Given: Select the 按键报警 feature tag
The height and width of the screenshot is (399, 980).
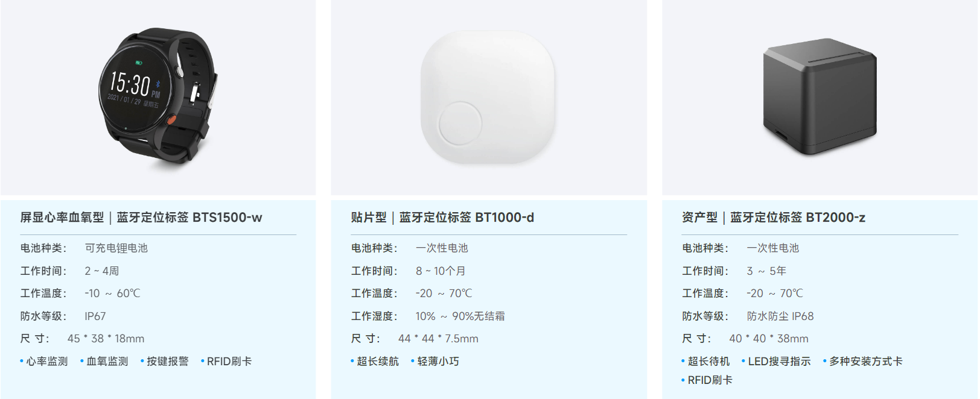Looking at the screenshot, I should click(x=165, y=362).
